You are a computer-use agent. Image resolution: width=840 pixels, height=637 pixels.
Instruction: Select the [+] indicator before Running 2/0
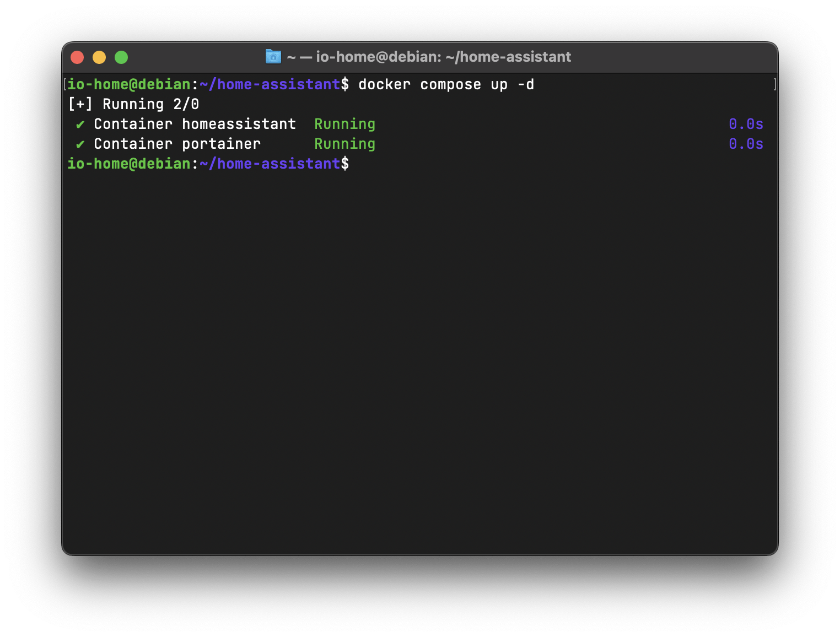tap(80, 104)
